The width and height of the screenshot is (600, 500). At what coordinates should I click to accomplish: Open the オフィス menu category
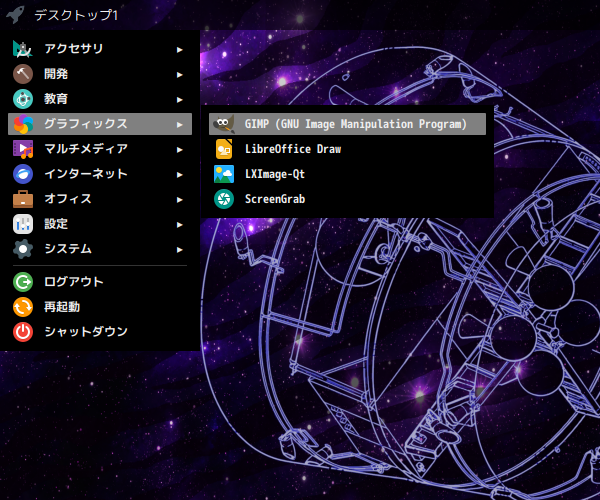click(x=100, y=199)
